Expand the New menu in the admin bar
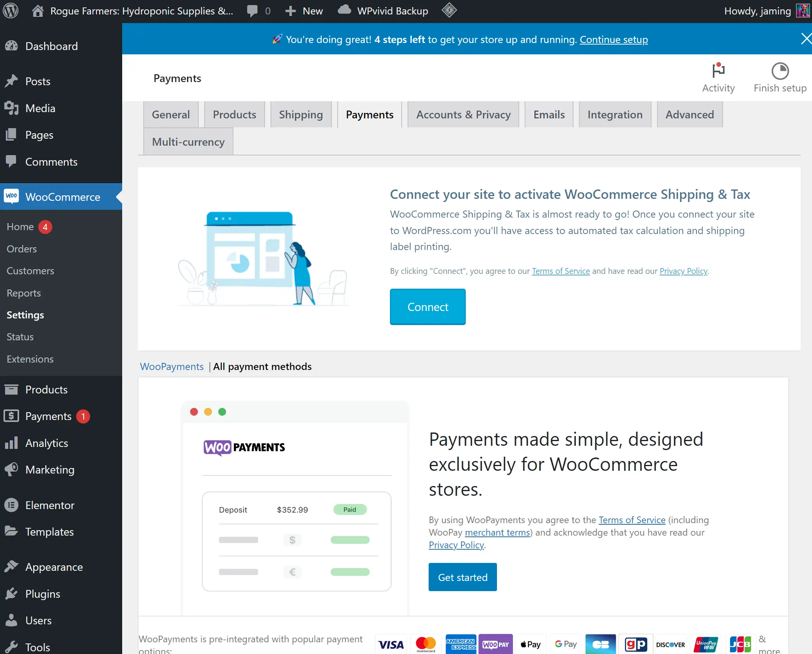The width and height of the screenshot is (812, 654). tap(304, 11)
